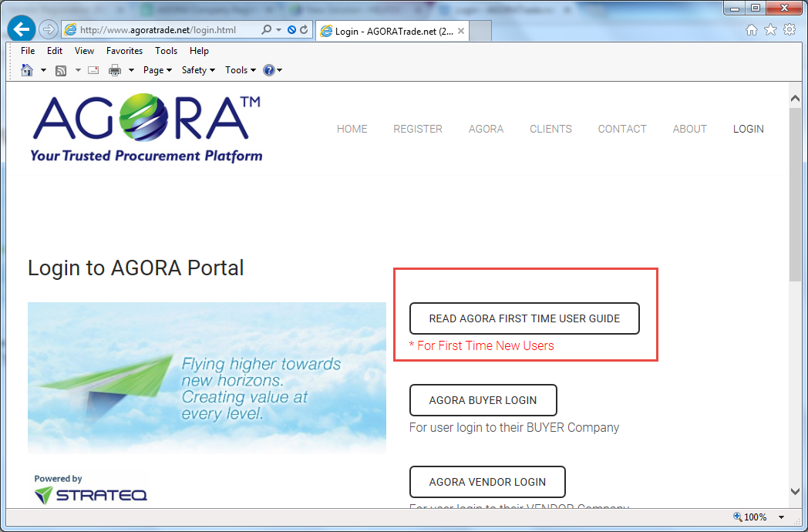Screen dimensions: 808x532
Task: Click the scrollbar down arrow
Action: (x=795, y=491)
